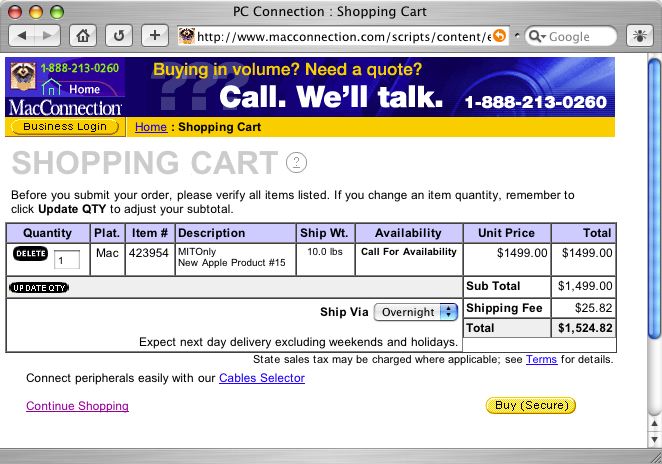
Task: Click the Availability column header
Action: click(x=408, y=233)
